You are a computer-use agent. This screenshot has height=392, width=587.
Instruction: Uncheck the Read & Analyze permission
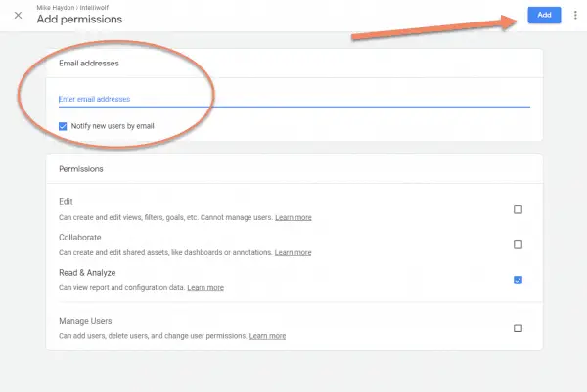pos(518,280)
